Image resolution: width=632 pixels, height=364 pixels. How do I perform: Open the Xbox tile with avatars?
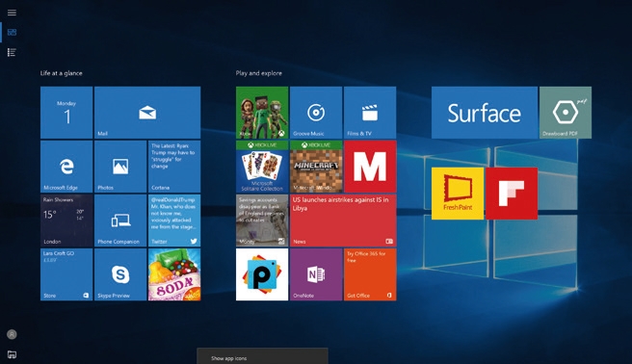(x=262, y=113)
